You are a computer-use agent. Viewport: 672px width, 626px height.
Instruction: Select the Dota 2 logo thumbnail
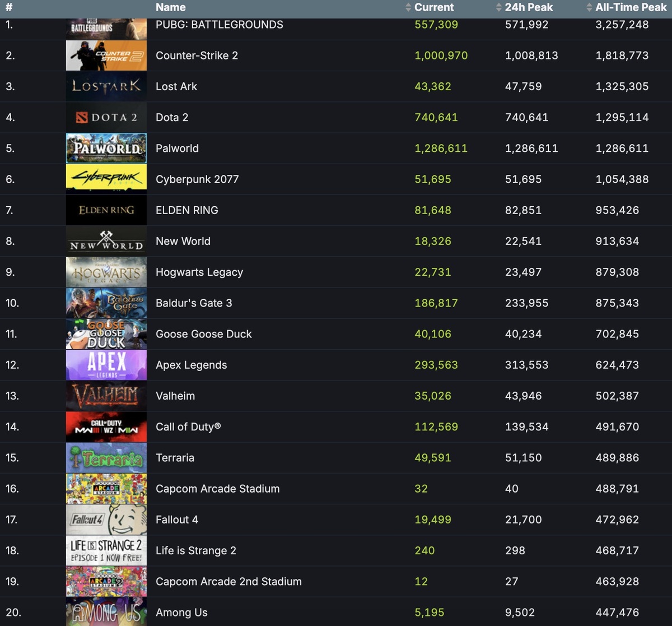106,118
